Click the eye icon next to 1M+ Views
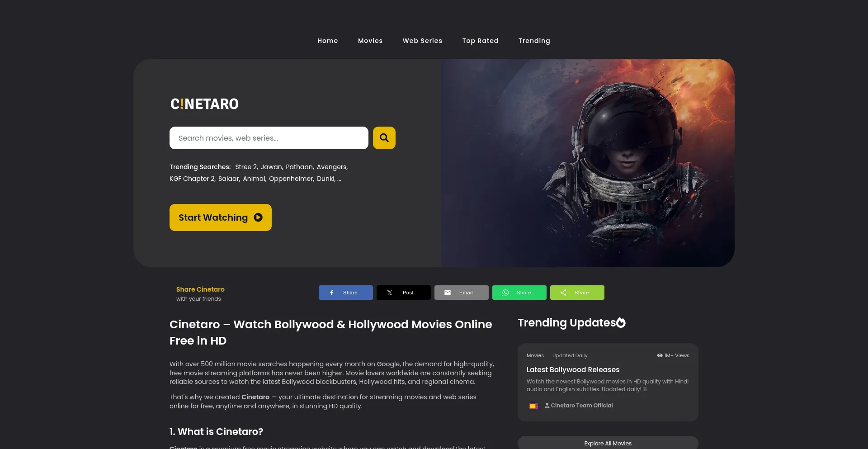Viewport: 868px width, 449px height. (660, 355)
